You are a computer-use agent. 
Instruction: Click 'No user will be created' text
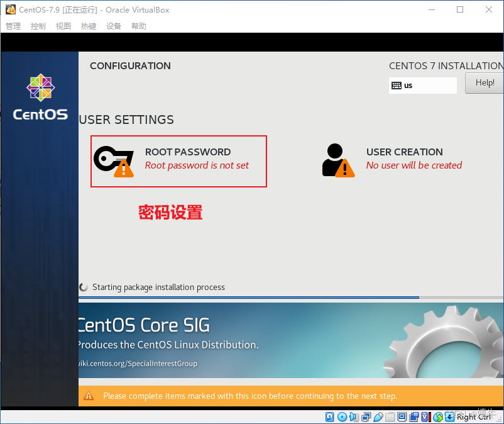click(x=414, y=165)
